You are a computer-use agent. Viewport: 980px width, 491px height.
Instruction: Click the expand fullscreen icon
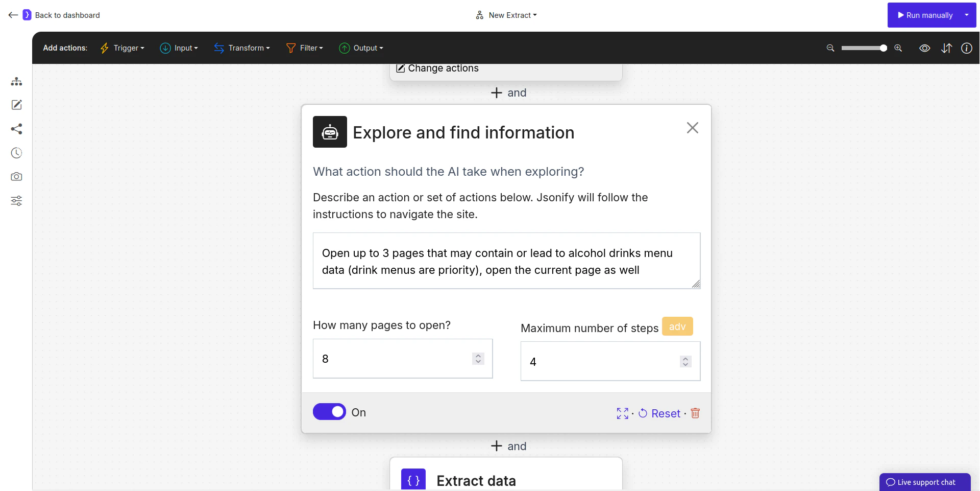(622, 413)
